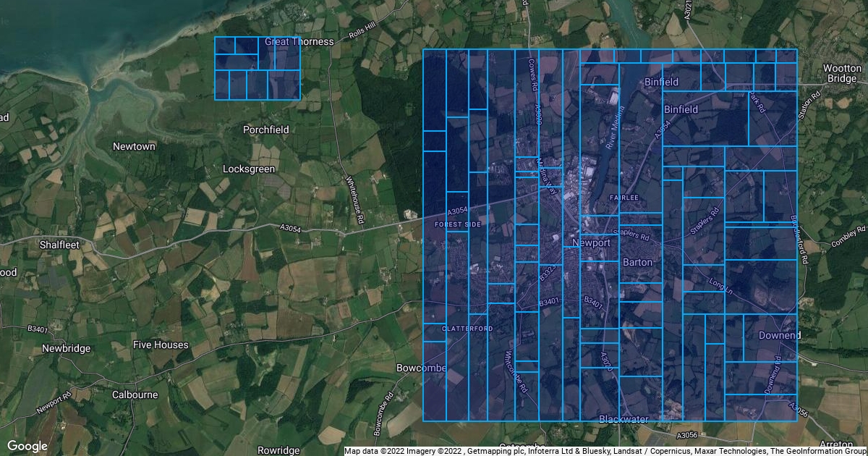Click the Locksgreen label on the map
The width and height of the screenshot is (868, 456).
click(x=249, y=169)
